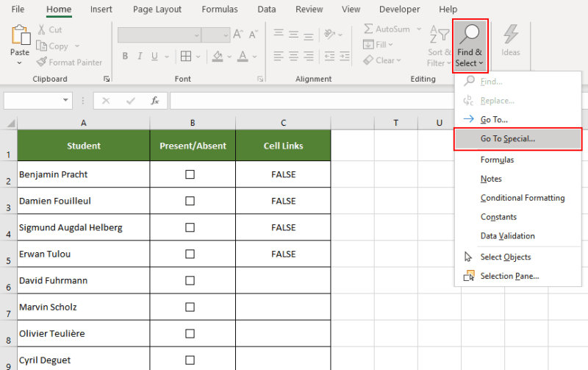Image resolution: width=588 pixels, height=370 pixels.
Task: Click the formula bar Cancel X icon
Action: pos(106,101)
